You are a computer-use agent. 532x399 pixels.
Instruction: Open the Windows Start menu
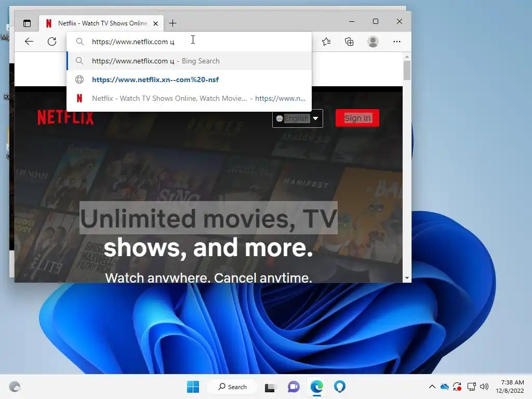(193, 387)
